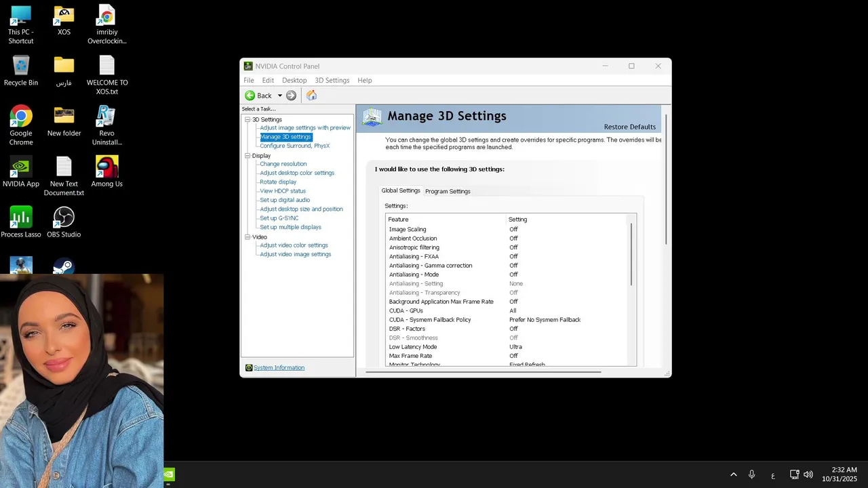The image size is (868, 488).
Task: Collapse the 3D Settings tree node
Action: coord(248,119)
